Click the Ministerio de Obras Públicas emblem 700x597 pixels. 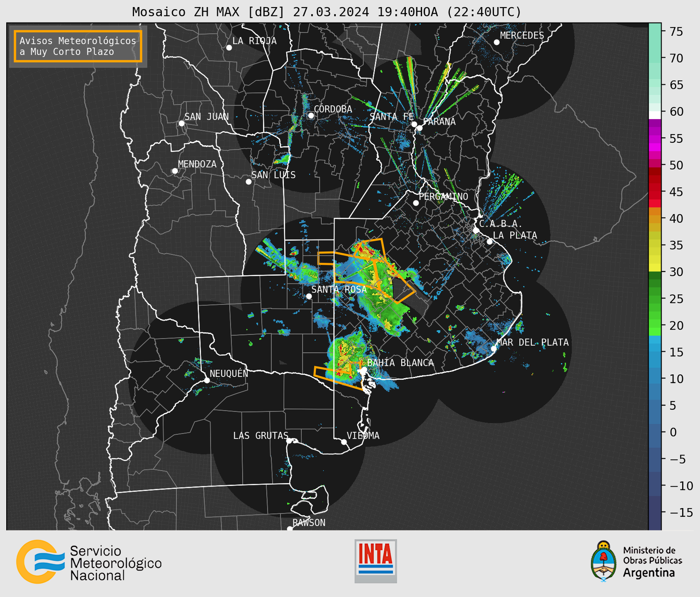click(x=603, y=561)
